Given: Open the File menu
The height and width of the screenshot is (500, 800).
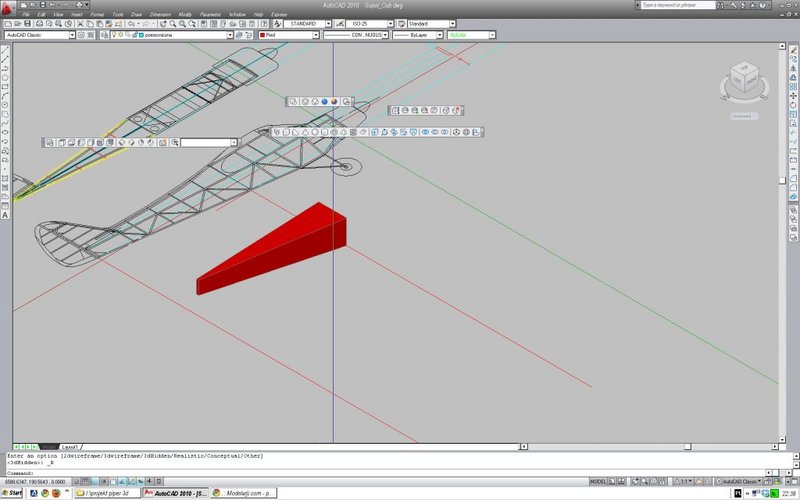Looking at the screenshot, I should [x=26, y=14].
